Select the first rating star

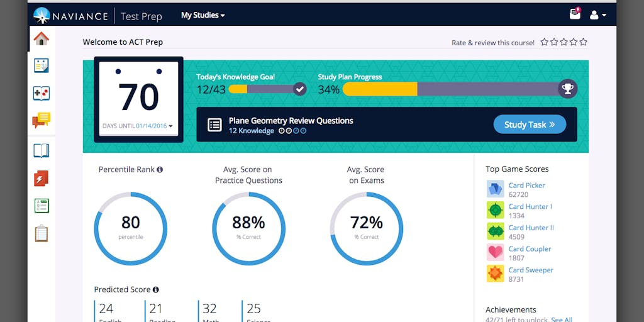click(x=545, y=42)
